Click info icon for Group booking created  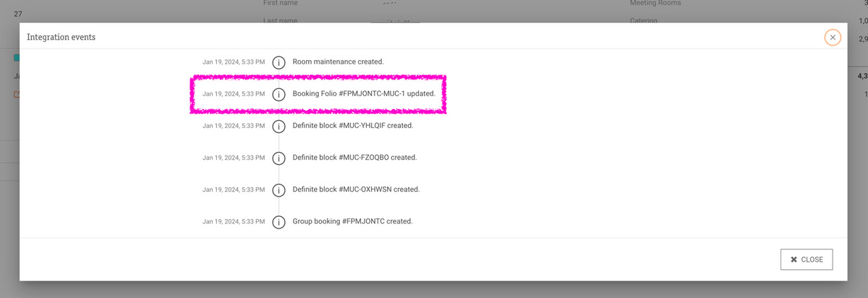point(278,221)
